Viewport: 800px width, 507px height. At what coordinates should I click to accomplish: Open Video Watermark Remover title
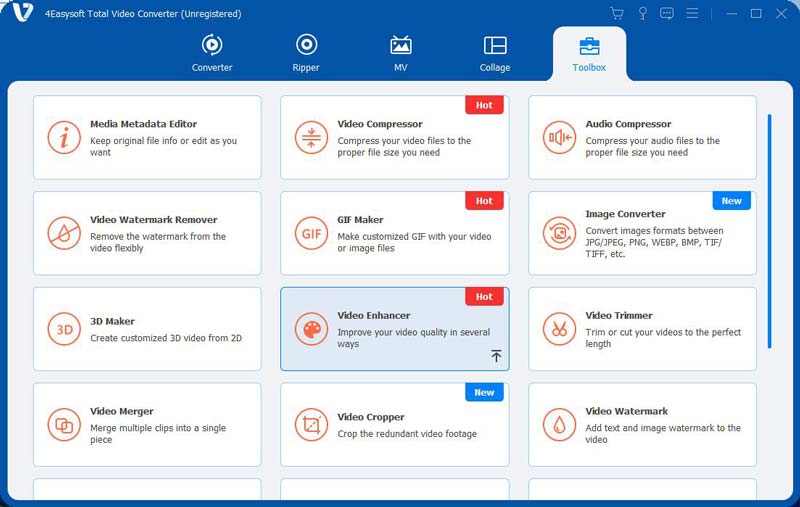coord(154,220)
